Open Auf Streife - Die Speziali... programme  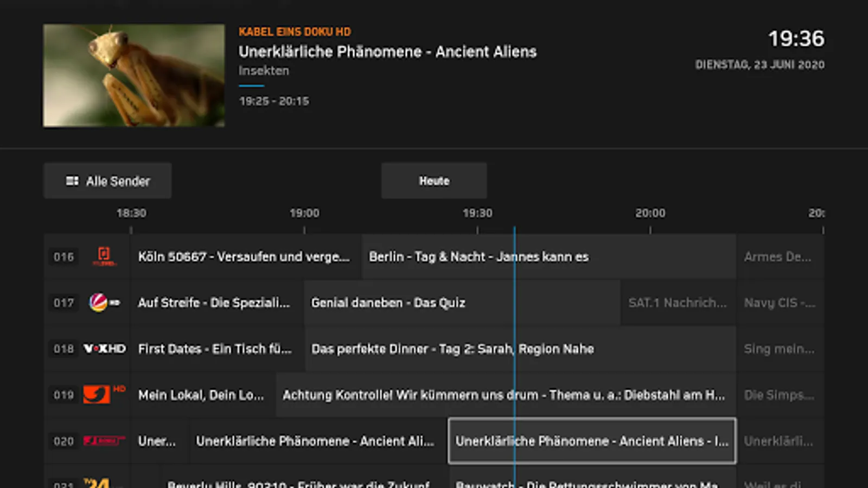click(217, 303)
